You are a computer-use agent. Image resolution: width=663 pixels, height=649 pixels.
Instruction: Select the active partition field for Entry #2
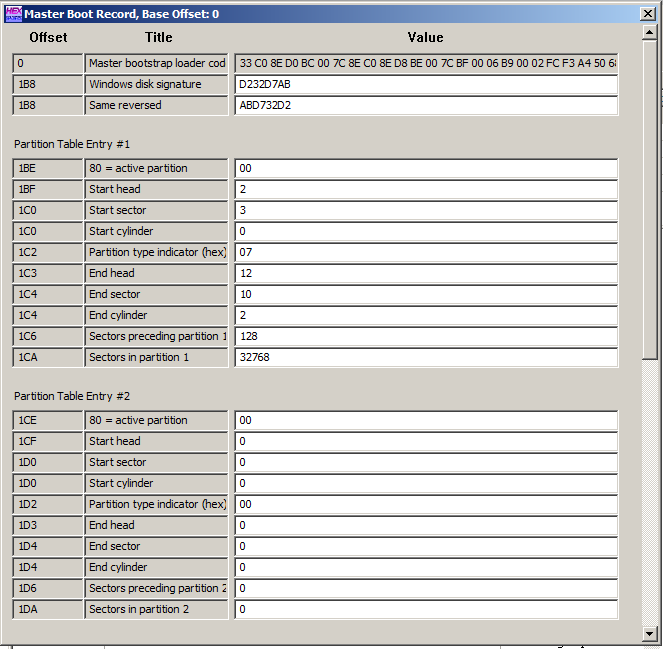[426, 420]
